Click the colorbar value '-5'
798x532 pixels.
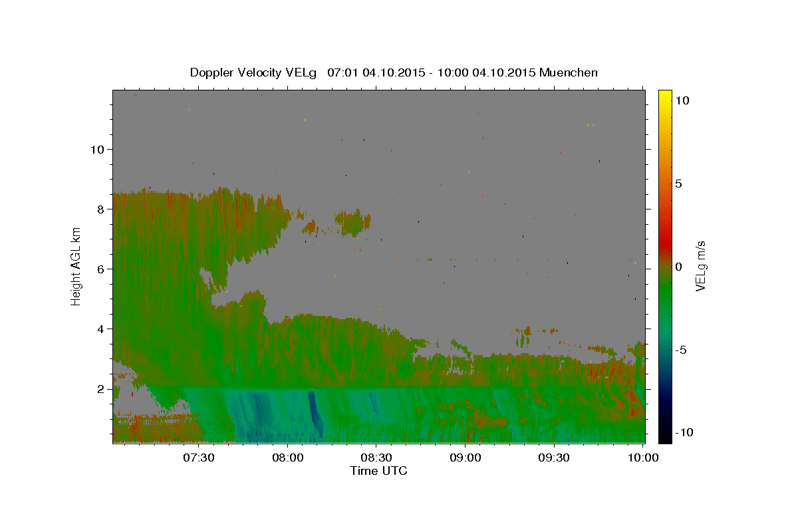tap(683, 350)
